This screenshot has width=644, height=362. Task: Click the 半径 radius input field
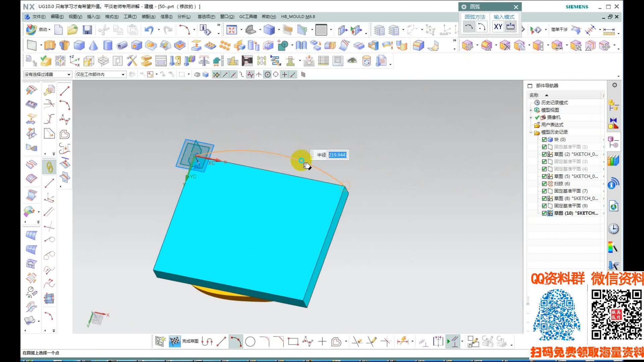point(337,155)
